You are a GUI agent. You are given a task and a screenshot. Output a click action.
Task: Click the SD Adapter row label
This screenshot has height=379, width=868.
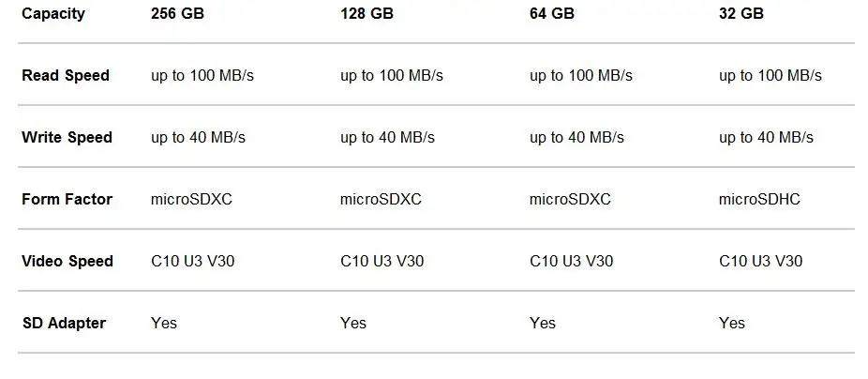pyautogui.click(x=64, y=323)
